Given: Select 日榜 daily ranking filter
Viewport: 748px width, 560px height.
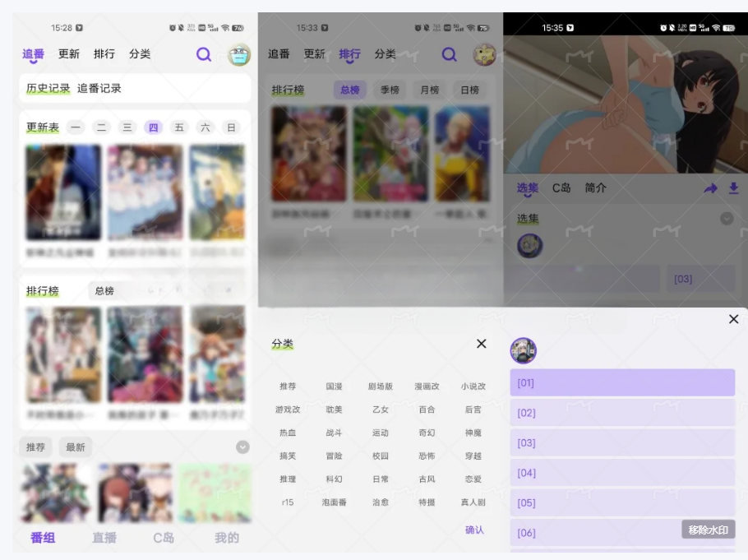Looking at the screenshot, I should pyautogui.click(x=470, y=90).
